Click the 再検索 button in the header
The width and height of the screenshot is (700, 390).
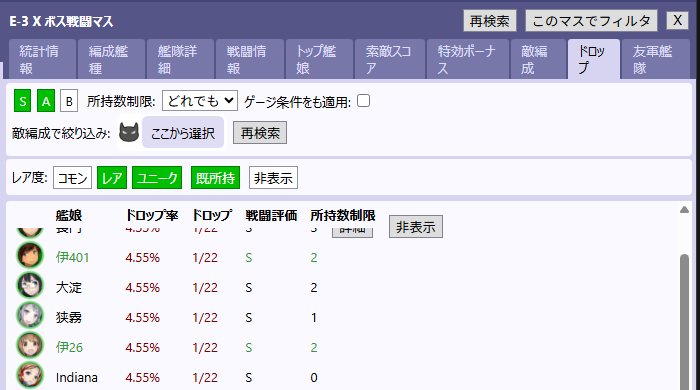pos(490,21)
